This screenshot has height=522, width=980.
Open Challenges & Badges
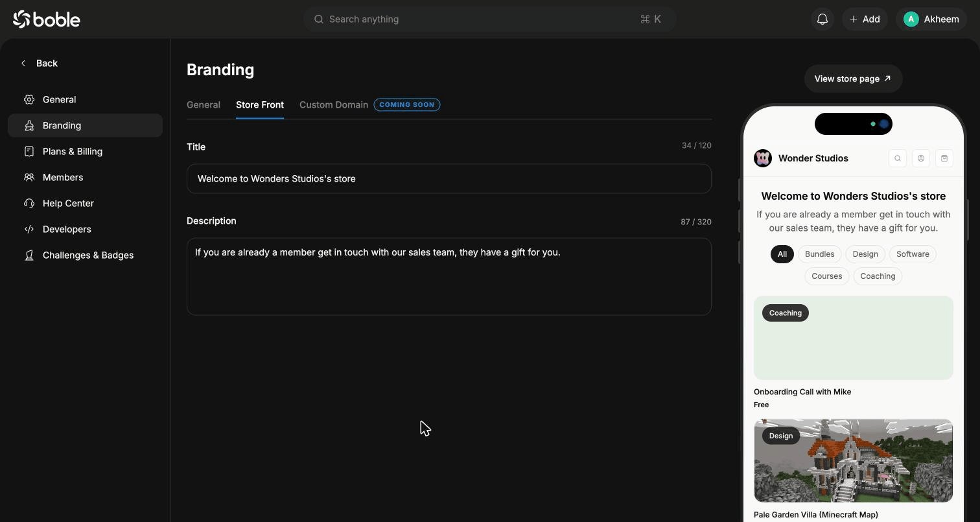tap(85, 255)
